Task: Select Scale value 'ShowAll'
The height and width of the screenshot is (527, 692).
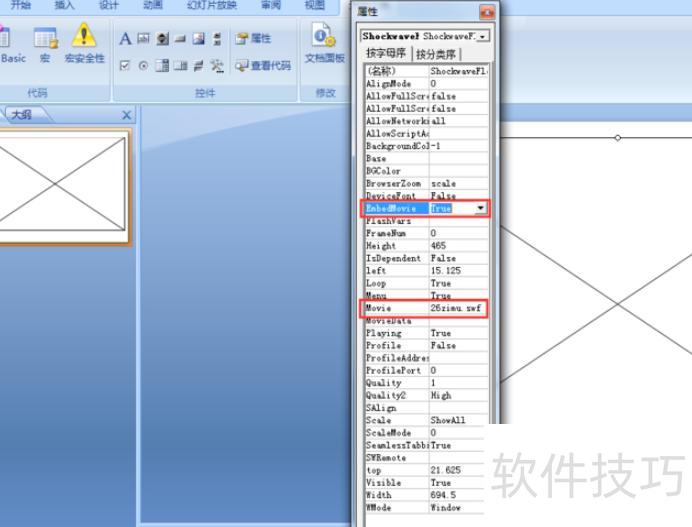Action: [x=459, y=420]
